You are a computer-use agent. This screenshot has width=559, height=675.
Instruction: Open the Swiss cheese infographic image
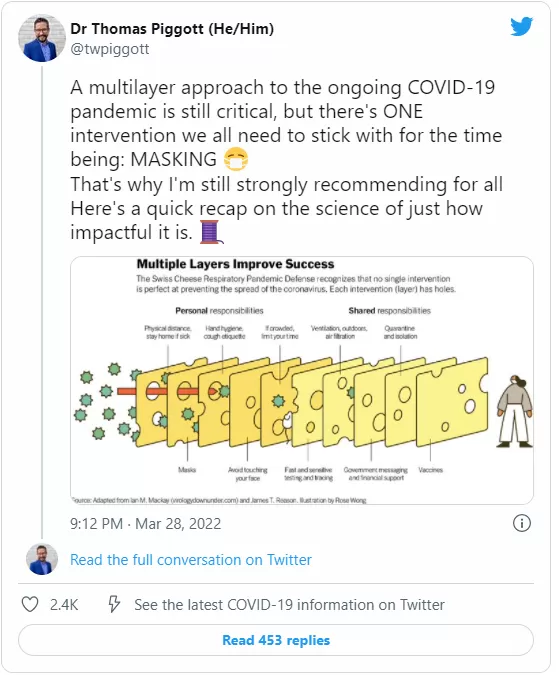(302, 380)
